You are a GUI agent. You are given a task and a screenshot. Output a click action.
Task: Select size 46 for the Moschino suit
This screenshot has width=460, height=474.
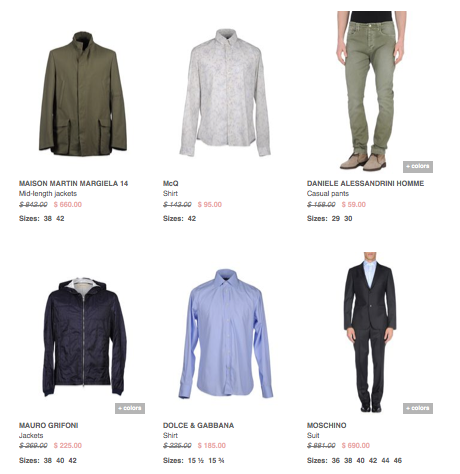pyautogui.click(x=398, y=460)
